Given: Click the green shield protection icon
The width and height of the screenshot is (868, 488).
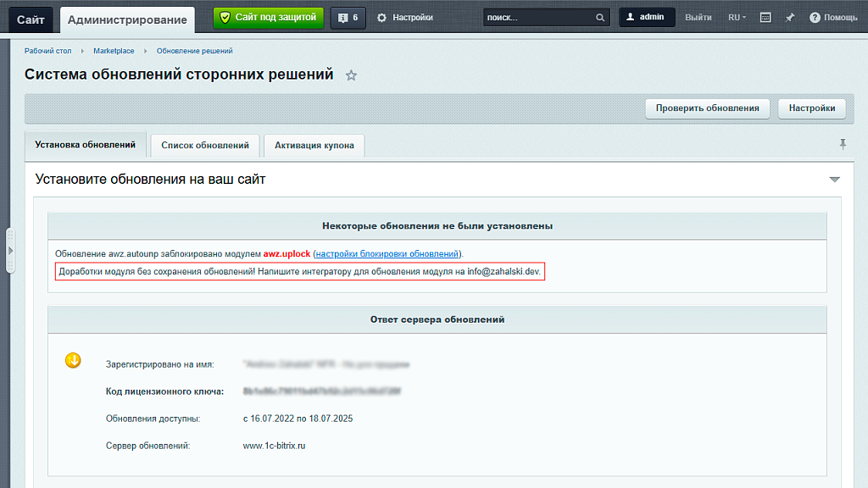Looking at the screenshot, I should (x=225, y=17).
